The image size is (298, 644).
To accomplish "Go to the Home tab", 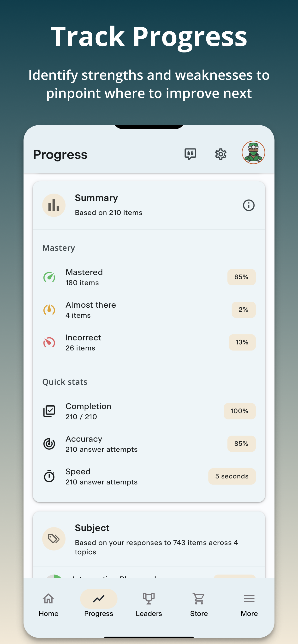I will 48,604.
